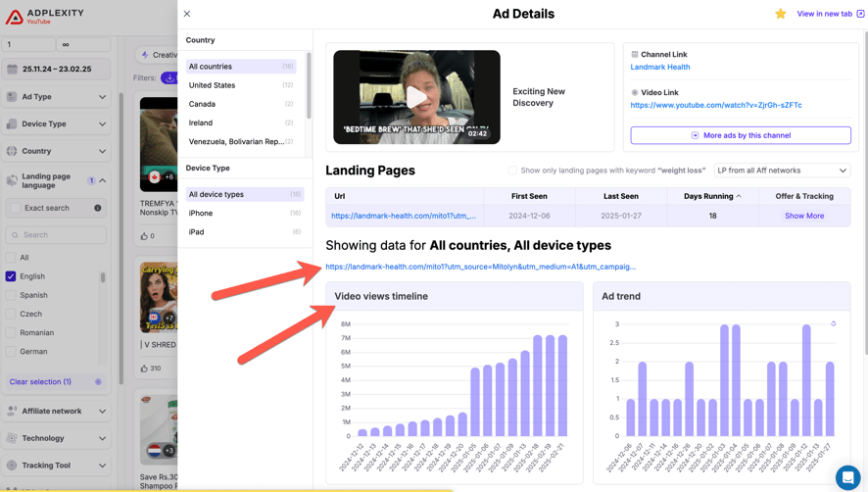Open the date range calendar icon
Screen dimensions: 868x492
12,70
